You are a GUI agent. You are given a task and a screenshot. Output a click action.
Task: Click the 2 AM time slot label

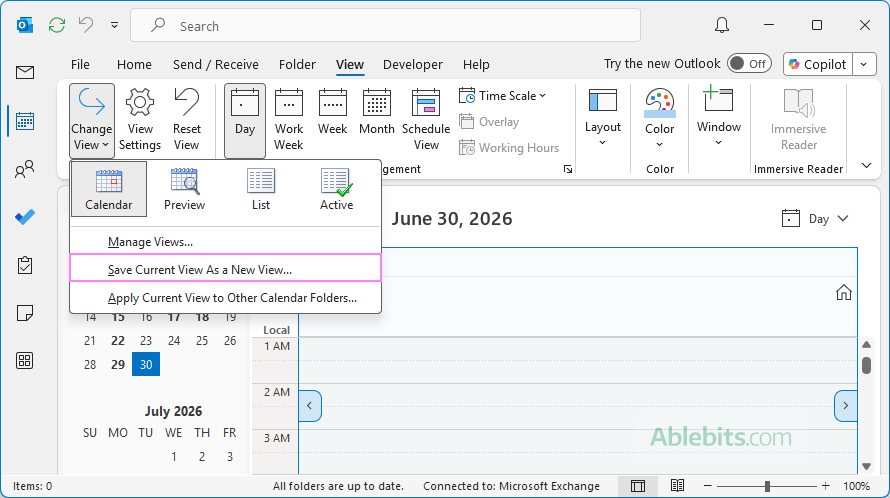(x=276, y=392)
